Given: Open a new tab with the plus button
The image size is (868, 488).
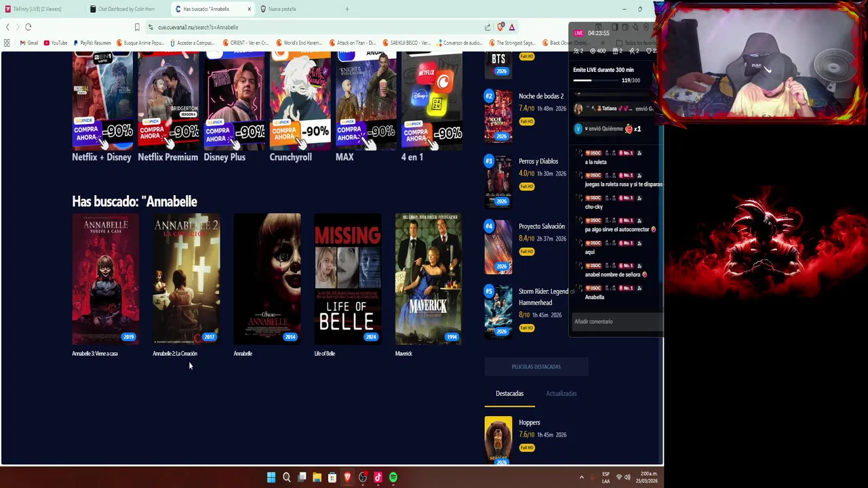Looking at the screenshot, I should pos(347,9).
